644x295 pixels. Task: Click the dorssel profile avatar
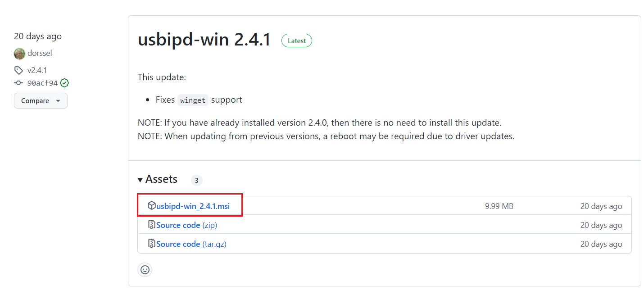click(19, 53)
